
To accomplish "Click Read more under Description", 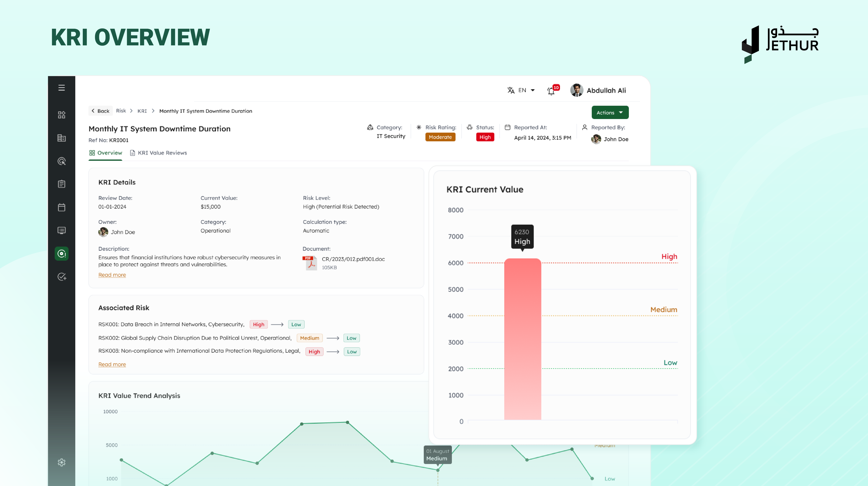I will 112,275.
